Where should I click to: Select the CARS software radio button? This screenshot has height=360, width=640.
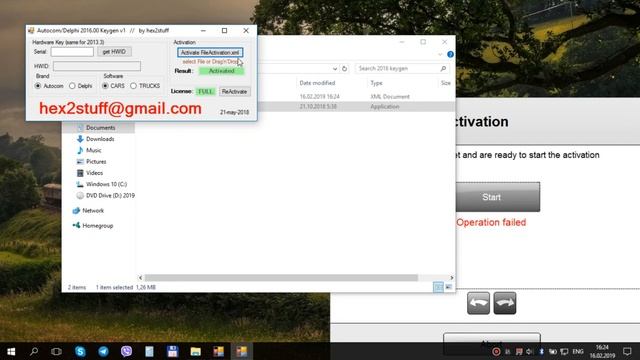pyautogui.click(x=105, y=86)
